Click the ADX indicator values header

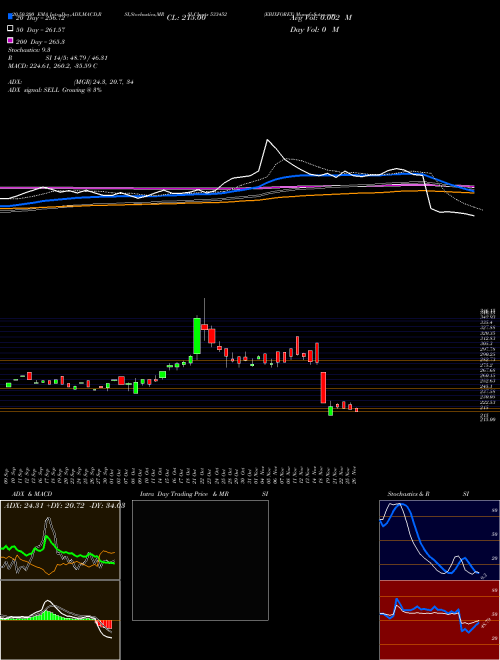tap(64, 506)
